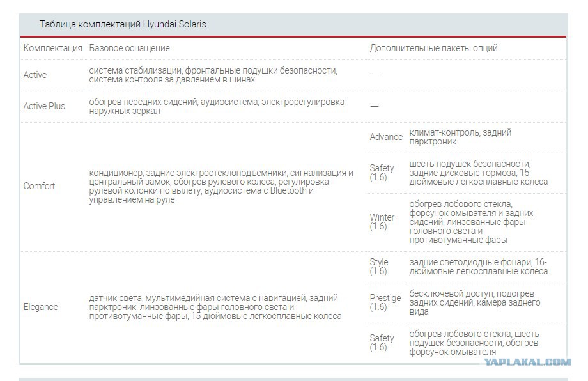Image resolution: width=588 pixels, height=381 pixels.
Task: Select the 'Elegance' trim row label
Action: (40, 307)
